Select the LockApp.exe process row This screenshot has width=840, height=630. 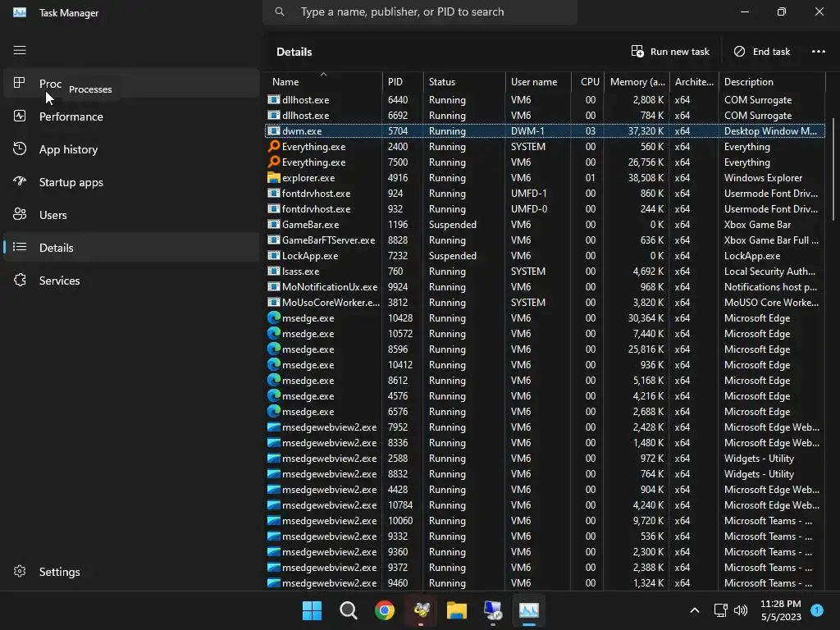point(545,256)
